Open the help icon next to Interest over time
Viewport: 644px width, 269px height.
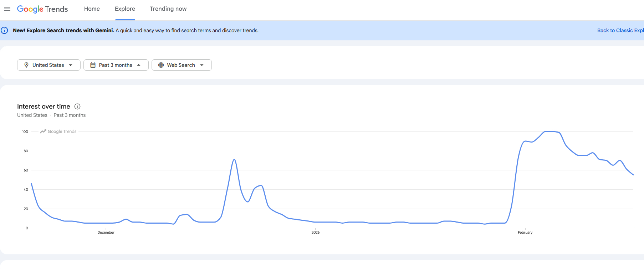[x=77, y=106]
